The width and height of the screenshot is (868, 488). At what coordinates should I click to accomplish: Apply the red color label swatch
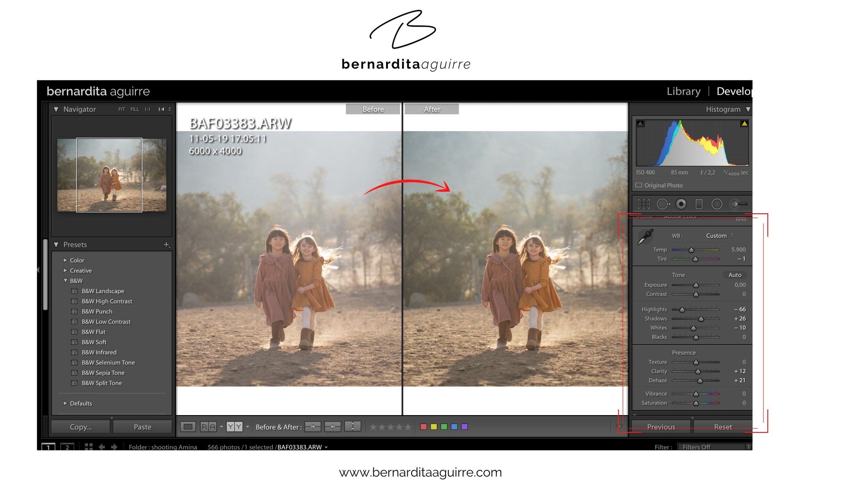coord(424,427)
